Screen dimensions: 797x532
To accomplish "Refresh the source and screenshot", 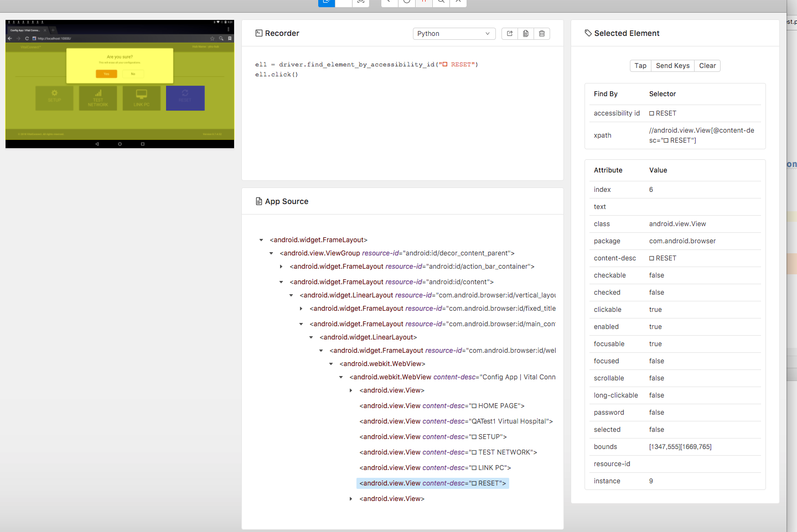I will [406, 3].
